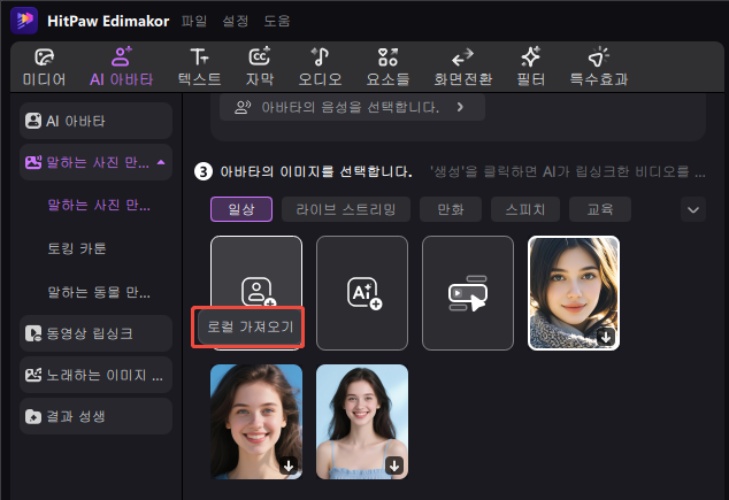Open the 요소들 elements tab
This screenshot has width=729, height=500.
(388, 67)
